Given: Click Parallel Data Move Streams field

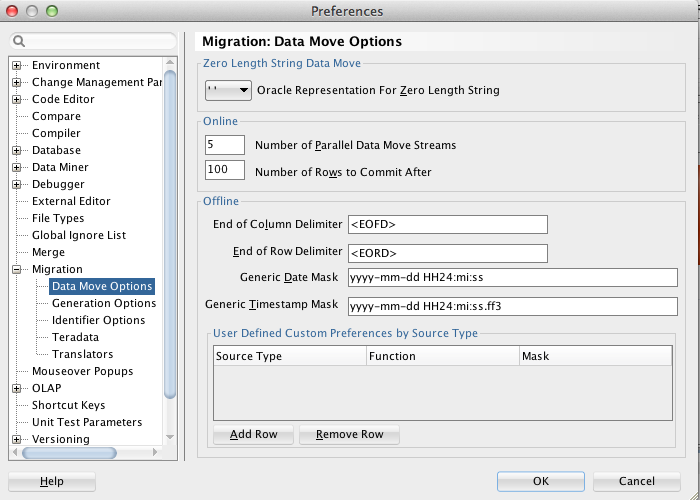Looking at the screenshot, I should click(x=225, y=145).
